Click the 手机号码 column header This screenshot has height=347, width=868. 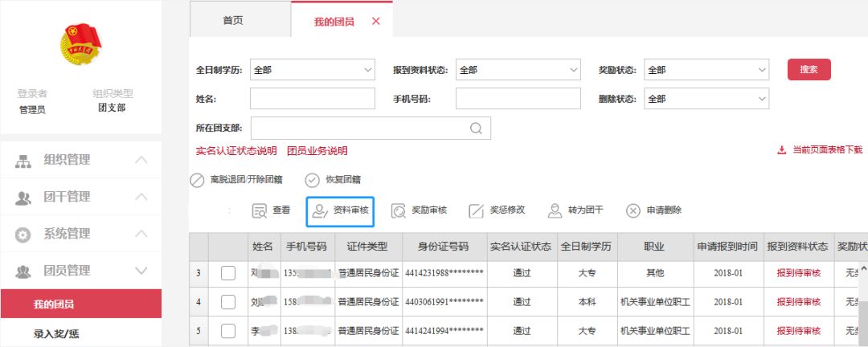click(x=308, y=247)
